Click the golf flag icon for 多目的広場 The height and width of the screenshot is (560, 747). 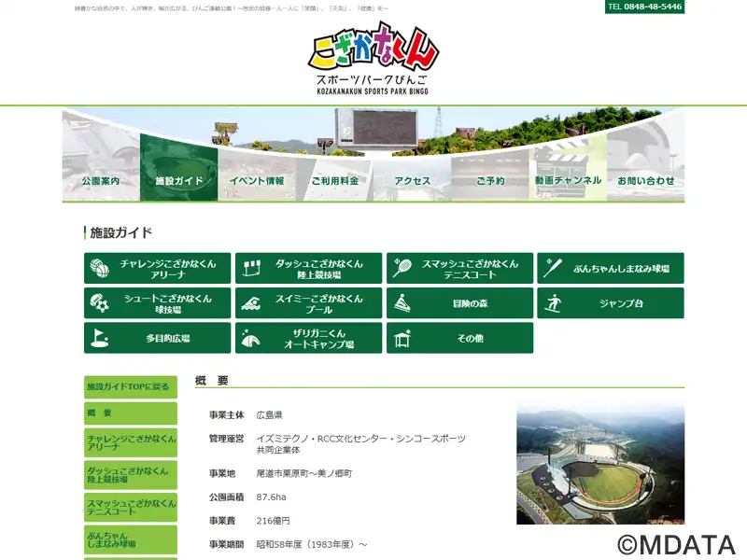pyautogui.click(x=100, y=338)
